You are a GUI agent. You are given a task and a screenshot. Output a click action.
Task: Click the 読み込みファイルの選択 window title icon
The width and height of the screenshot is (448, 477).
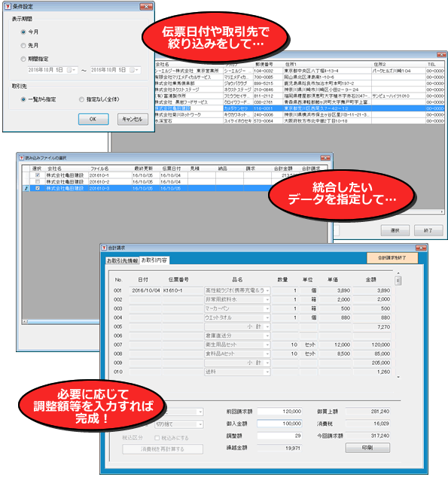point(22,158)
